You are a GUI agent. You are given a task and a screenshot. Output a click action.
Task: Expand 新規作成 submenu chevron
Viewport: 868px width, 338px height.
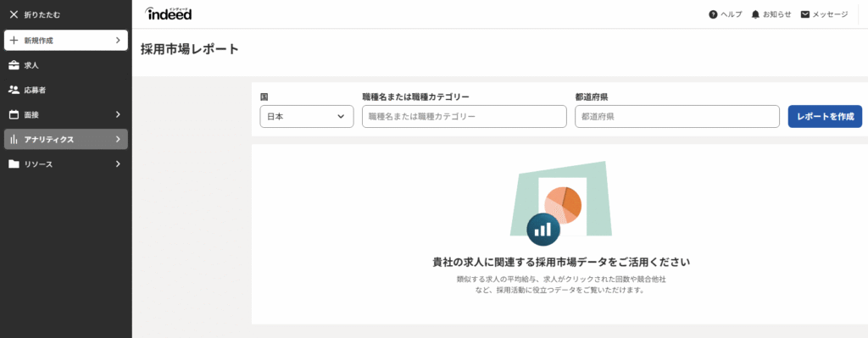[x=117, y=41]
